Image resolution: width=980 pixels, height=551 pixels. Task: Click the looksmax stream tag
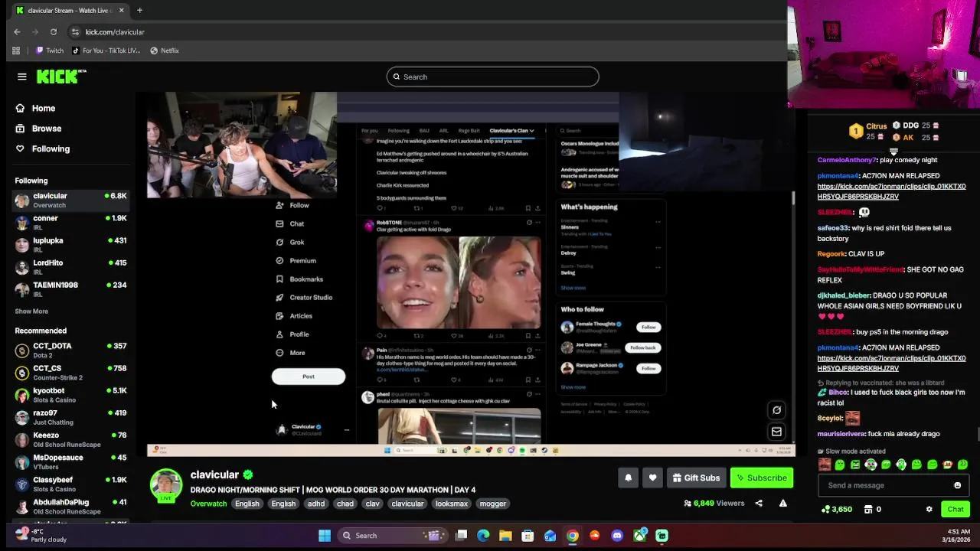point(452,504)
